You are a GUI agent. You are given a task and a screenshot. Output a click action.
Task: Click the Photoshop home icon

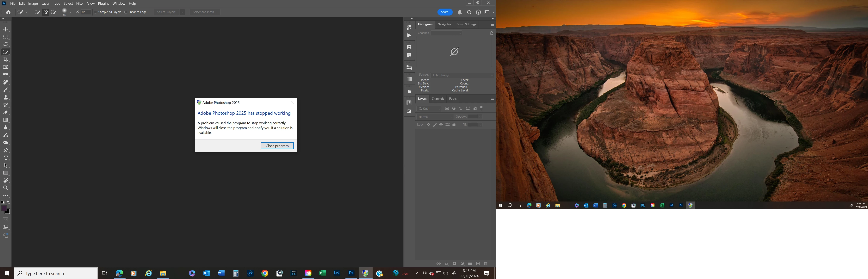pos(8,12)
